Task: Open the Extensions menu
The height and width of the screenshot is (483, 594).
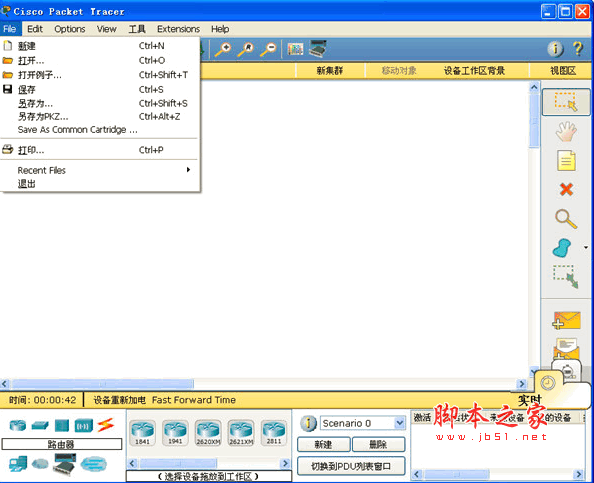Action: click(x=178, y=29)
